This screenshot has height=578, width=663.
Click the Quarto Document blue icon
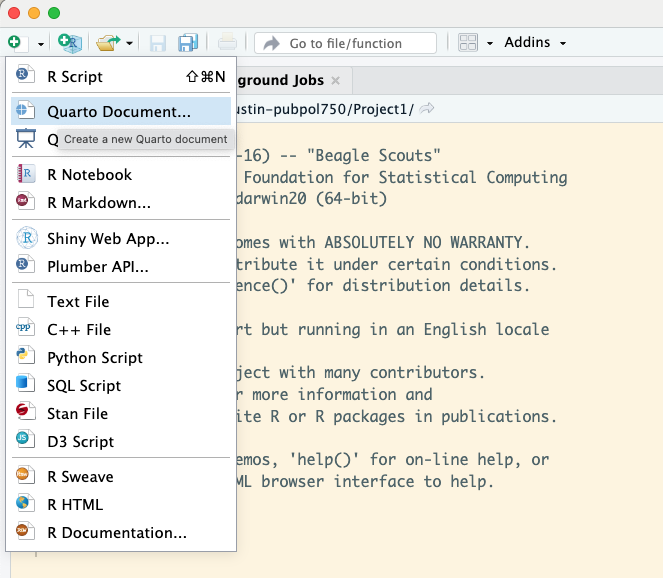click(25, 110)
